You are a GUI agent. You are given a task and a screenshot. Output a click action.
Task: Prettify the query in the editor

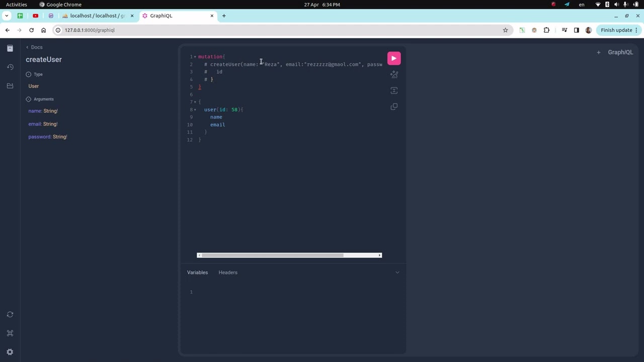pyautogui.click(x=394, y=75)
